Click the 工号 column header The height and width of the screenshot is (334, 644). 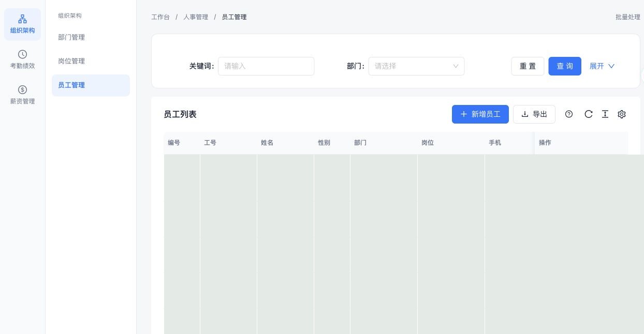[x=228, y=143]
